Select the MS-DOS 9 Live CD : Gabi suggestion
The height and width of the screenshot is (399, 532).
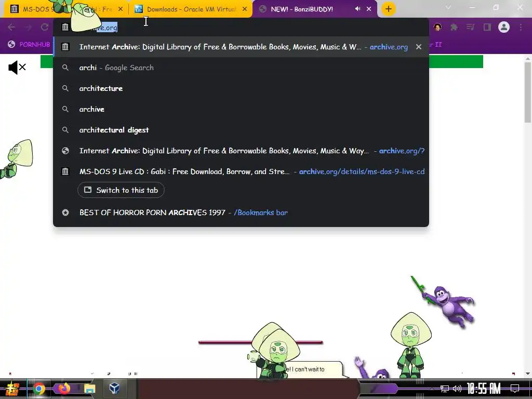(x=241, y=171)
